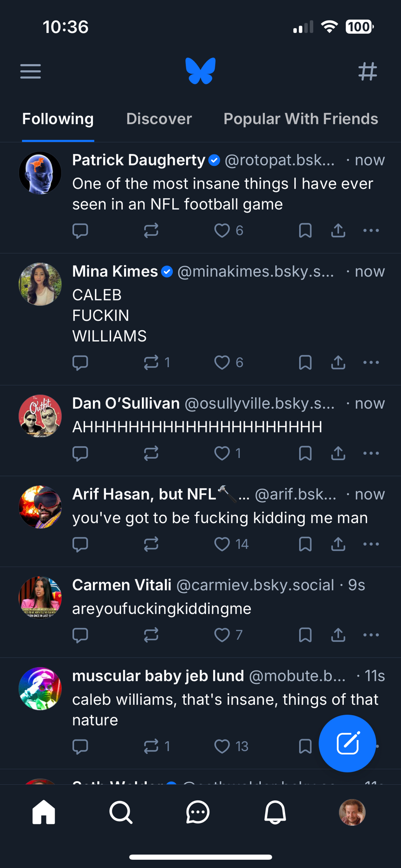The height and width of the screenshot is (868, 401).
Task: Open more options on Patrick Daugherty's post
Action: (371, 230)
